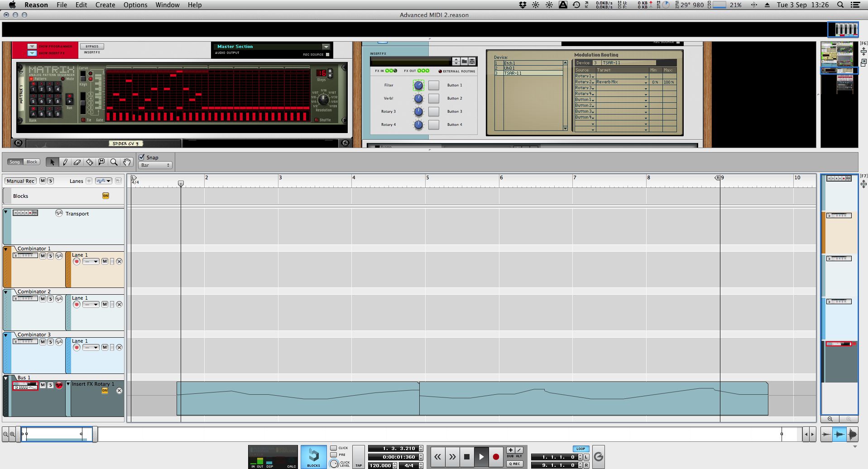Toggle the Click metronome button
The width and height of the screenshot is (868, 469).
333,448
